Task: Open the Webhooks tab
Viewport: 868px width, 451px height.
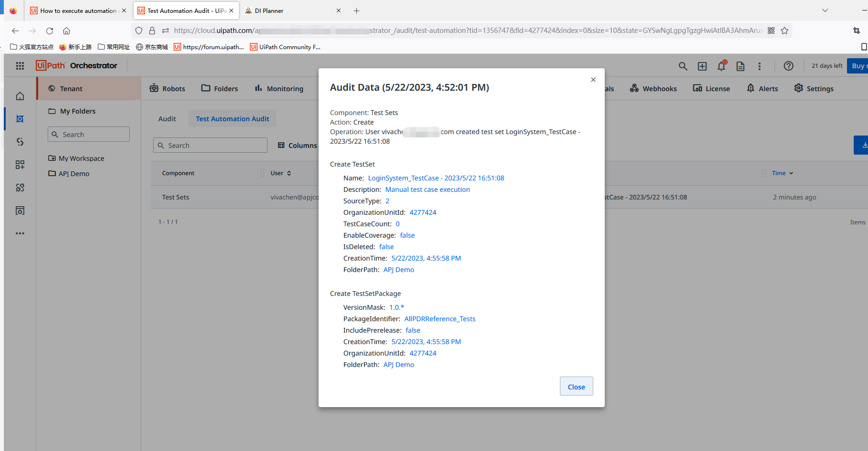Action: pyautogui.click(x=653, y=89)
